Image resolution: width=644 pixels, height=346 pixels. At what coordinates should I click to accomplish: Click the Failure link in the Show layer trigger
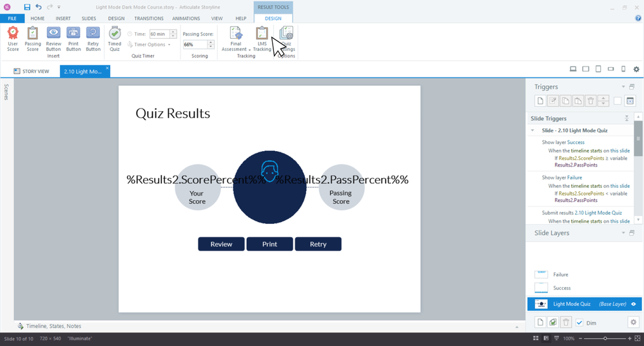(574, 178)
